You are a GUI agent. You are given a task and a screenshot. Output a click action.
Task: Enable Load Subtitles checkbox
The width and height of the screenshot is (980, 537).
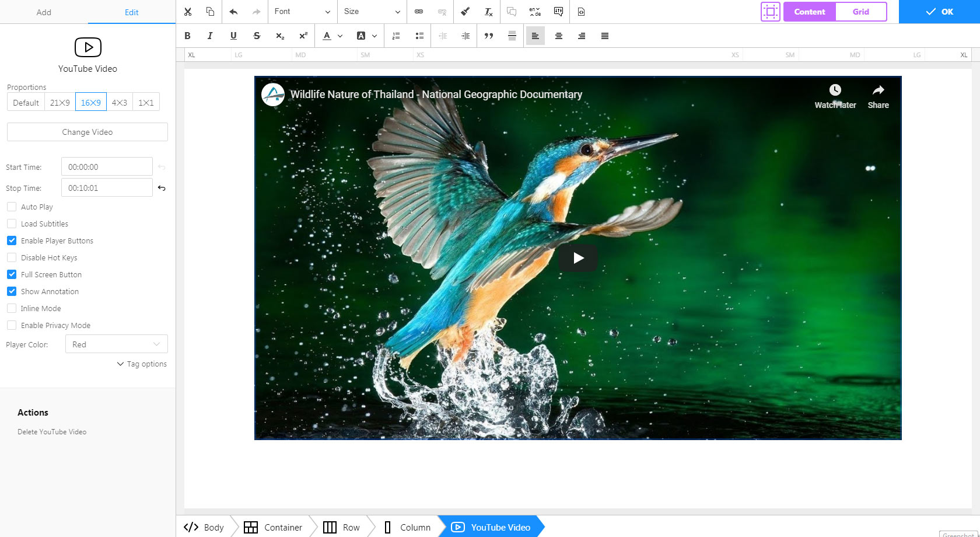coord(12,224)
